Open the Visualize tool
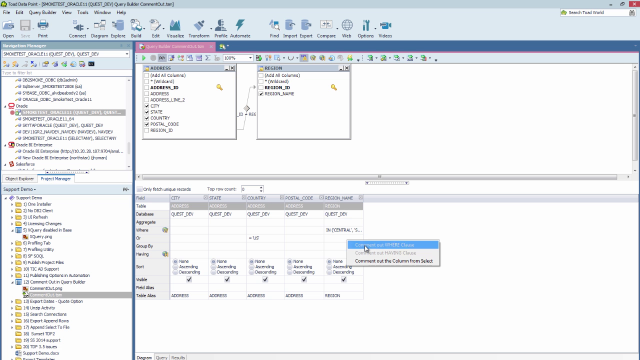Image resolution: width=640 pixels, height=360 pixels. coord(175,29)
